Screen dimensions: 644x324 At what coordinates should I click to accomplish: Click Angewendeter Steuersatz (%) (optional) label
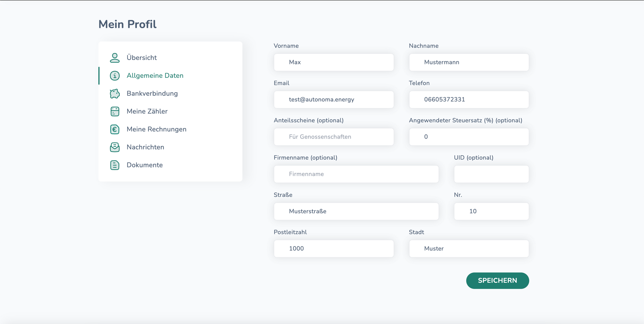click(466, 120)
